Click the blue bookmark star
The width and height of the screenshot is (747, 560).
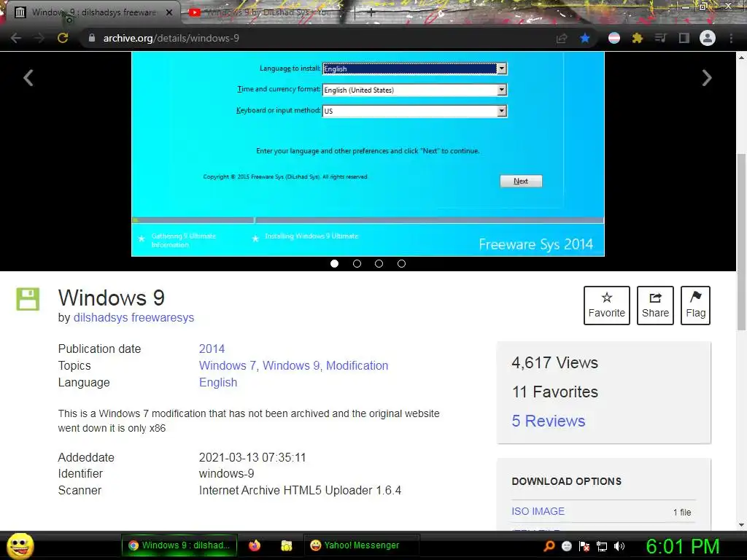(x=585, y=38)
